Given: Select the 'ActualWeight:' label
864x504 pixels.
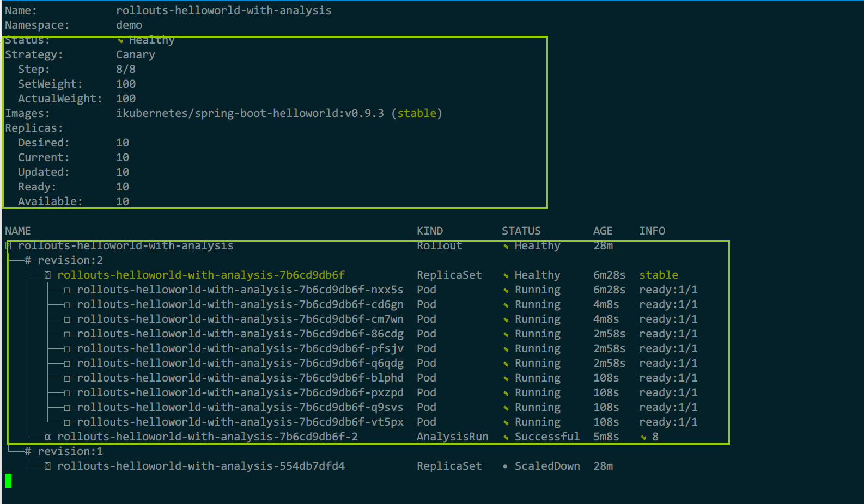Looking at the screenshot, I should click(x=60, y=99).
